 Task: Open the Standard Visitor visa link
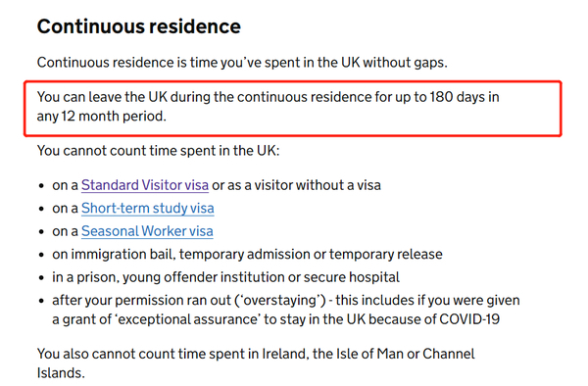coord(145,185)
